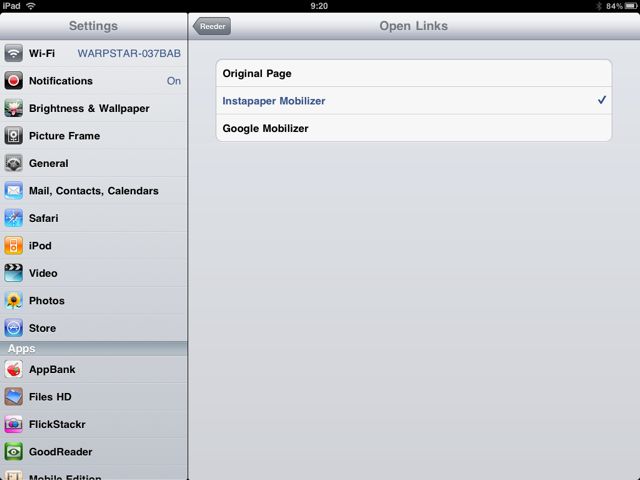Screen dimensions: 640x480
Task: Tap the Wi-Fi settings icon
Action: pos(13,53)
